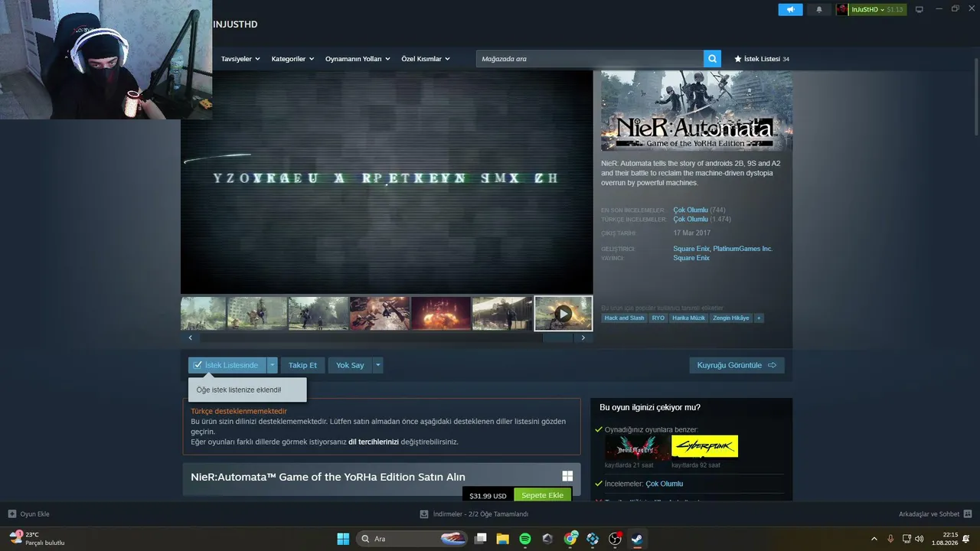Click the Zengin Hikâye tag
The width and height of the screenshot is (980, 551).
pyautogui.click(x=731, y=318)
